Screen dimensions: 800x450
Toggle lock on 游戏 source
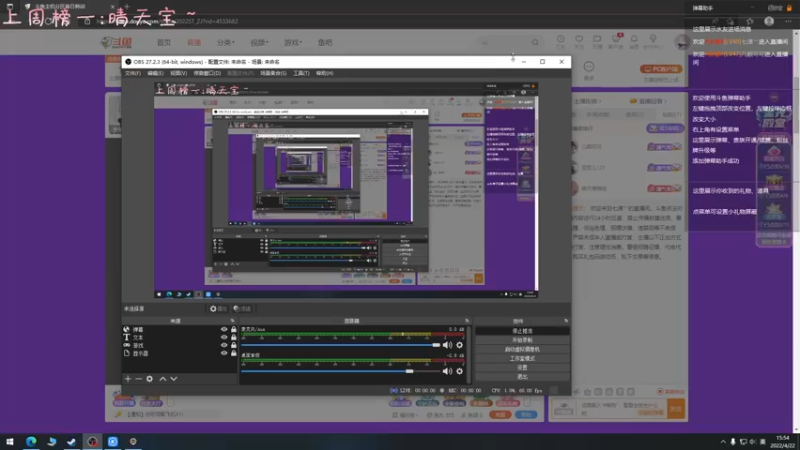click(234, 345)
